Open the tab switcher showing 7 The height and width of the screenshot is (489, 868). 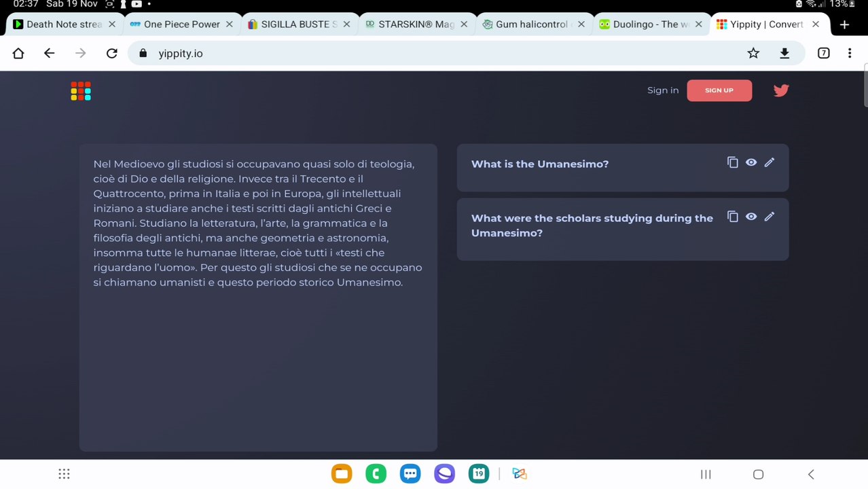tap(823, 53)
